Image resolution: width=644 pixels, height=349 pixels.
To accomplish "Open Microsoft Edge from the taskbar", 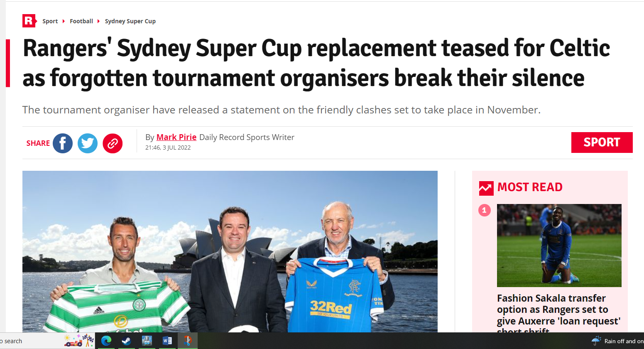I will 106,341.
